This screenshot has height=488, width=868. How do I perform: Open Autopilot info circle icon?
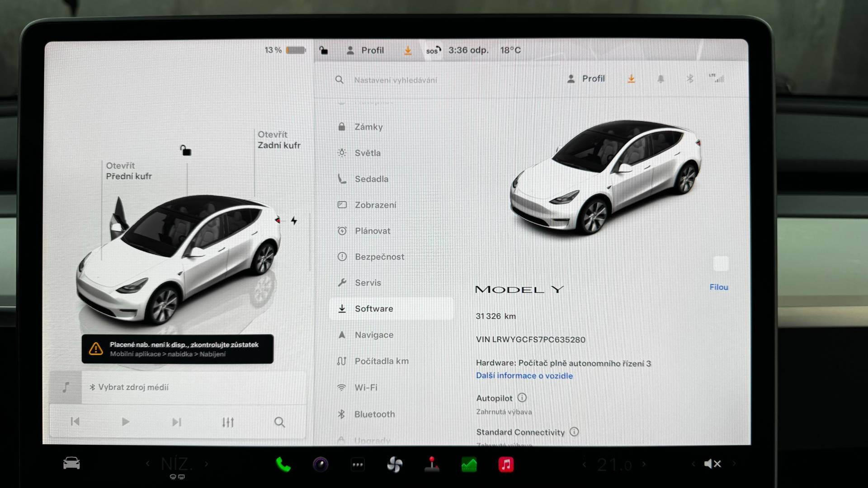coord(522,398)
